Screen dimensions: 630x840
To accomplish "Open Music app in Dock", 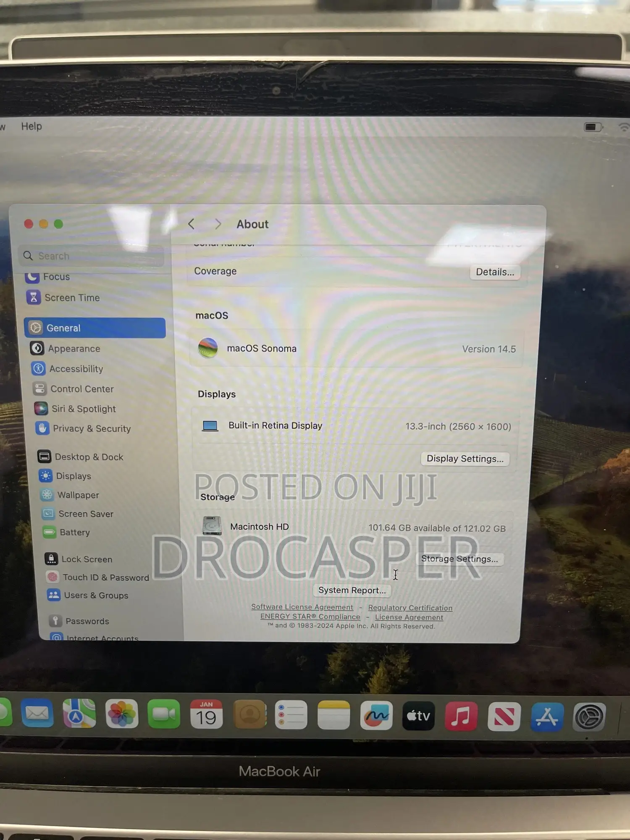I will [461, 716].
